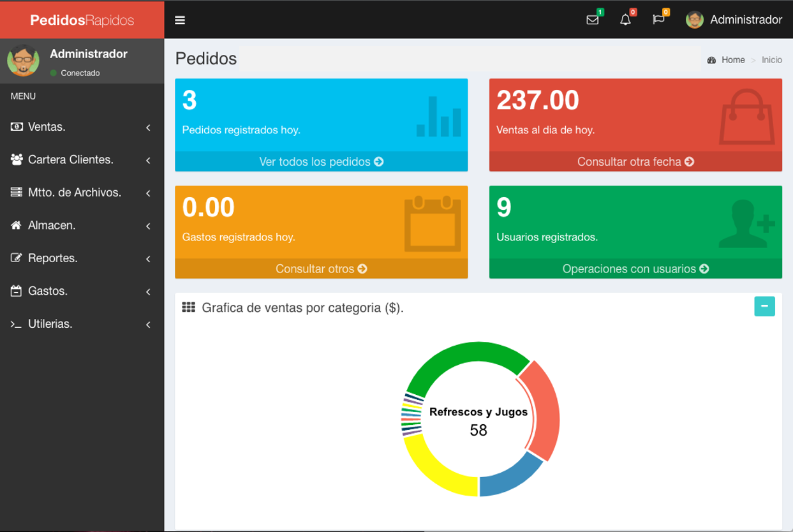Expand the Ventas sidebar menu chevron
Viewport: 793px width, 532px height.
pos(148,128)
